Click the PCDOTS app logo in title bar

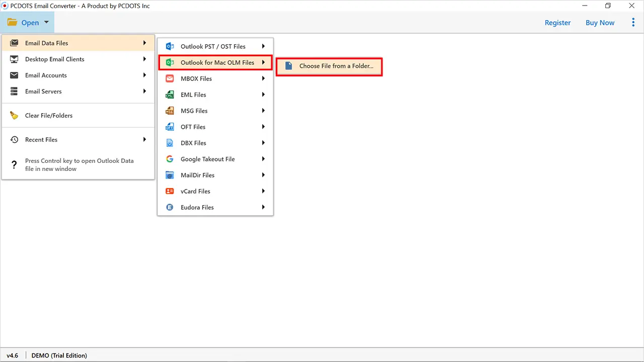(5, 6)
